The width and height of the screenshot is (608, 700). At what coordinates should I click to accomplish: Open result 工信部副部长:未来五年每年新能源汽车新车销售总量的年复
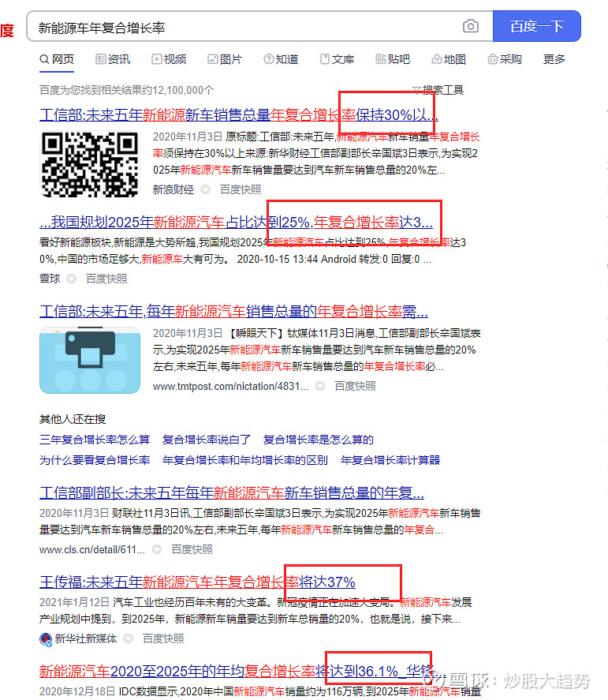(x=232, y=493)
